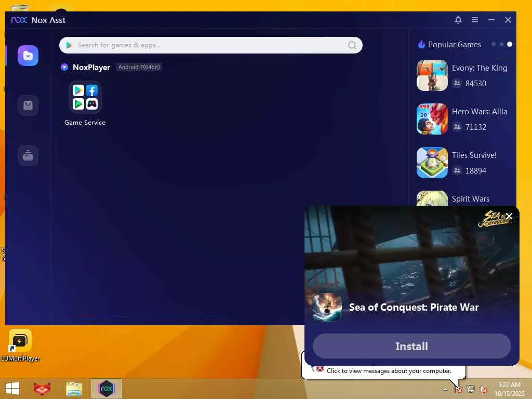Viewport: 532px width, 399px height.
Task: Click the Evony player count 84530
Action: coord(476,84)
